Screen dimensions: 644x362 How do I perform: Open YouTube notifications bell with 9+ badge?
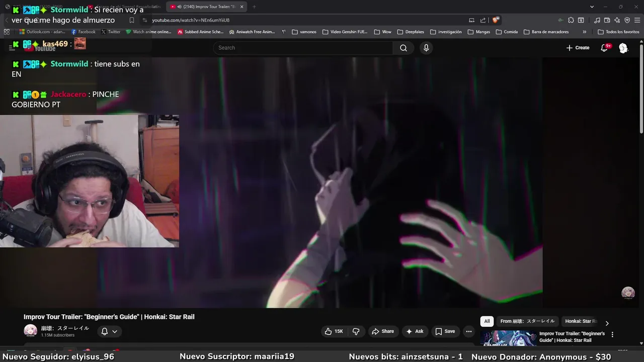tap(605, 48)
